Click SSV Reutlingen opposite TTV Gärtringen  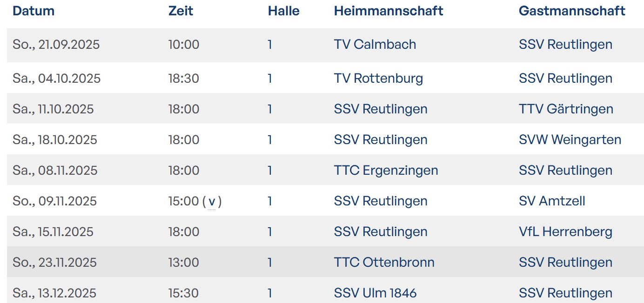click(380, 109)
